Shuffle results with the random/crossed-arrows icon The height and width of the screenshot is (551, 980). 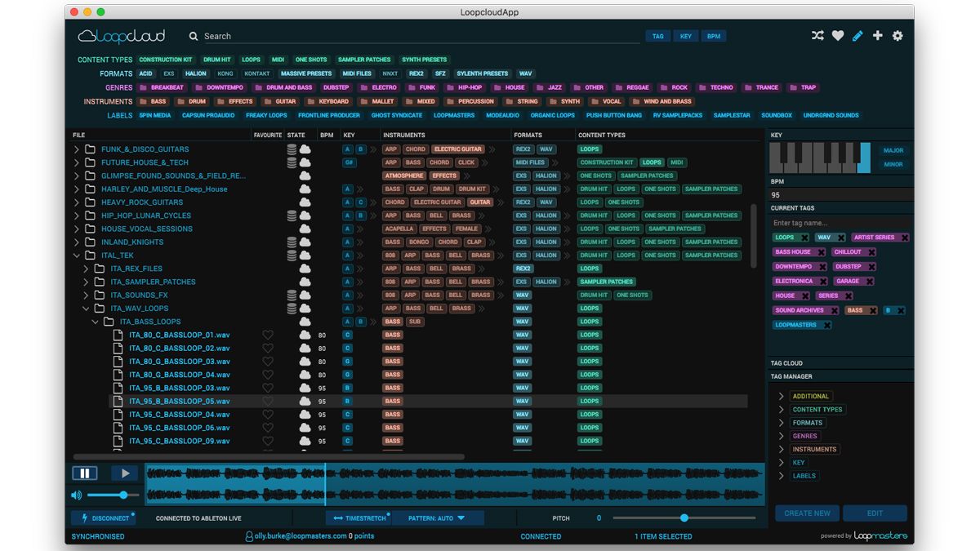[x=817, y=36]
